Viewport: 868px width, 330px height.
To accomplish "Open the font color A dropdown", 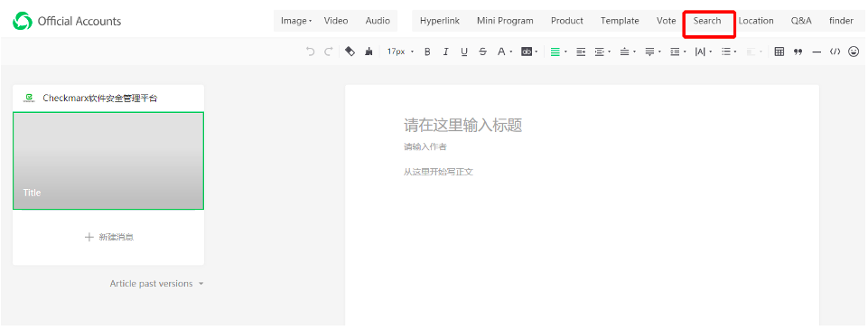I will 504,52.
